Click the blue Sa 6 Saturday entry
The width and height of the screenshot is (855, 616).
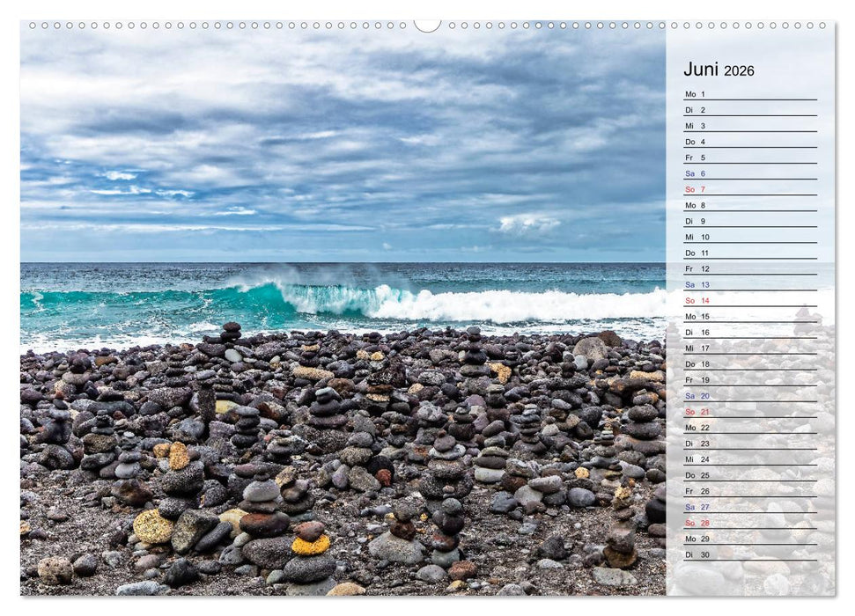[x=748, y=172]
